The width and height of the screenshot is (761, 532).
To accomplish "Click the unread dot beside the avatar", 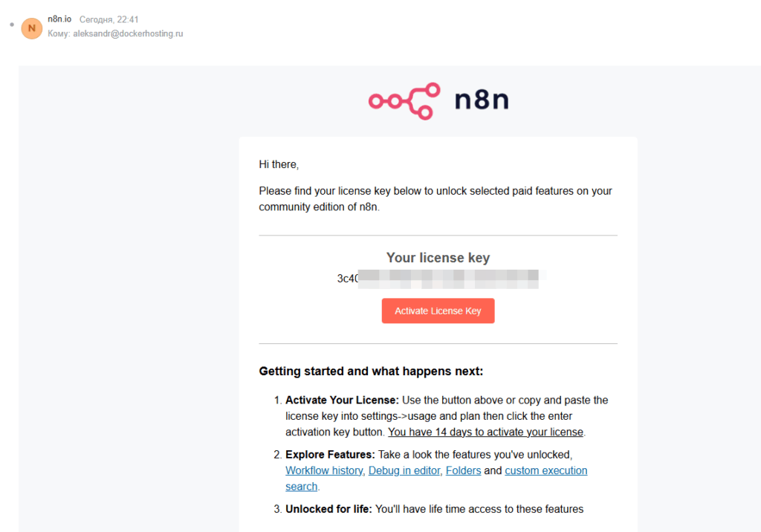I will coord(12,25).
